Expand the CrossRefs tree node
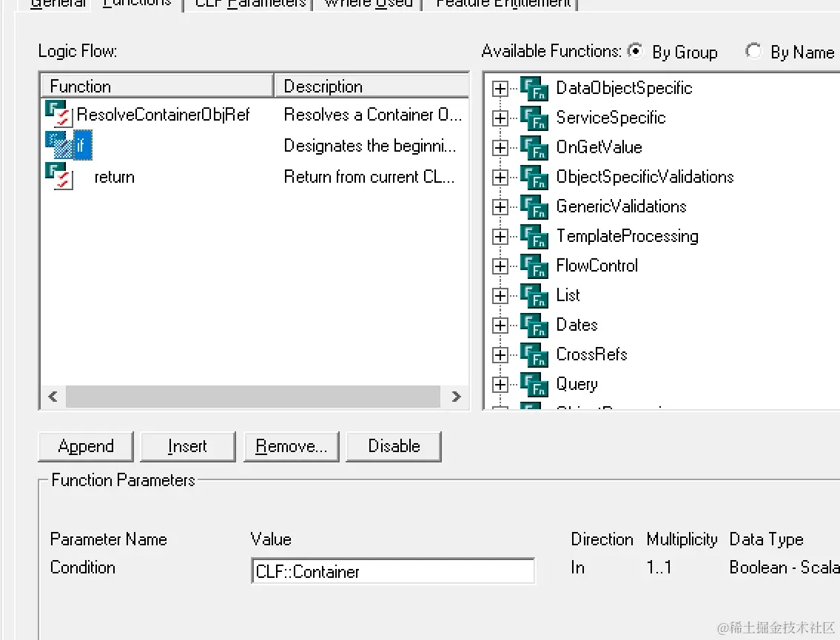The width and height of the screenshot is (840, 640). tap(500, 354)
